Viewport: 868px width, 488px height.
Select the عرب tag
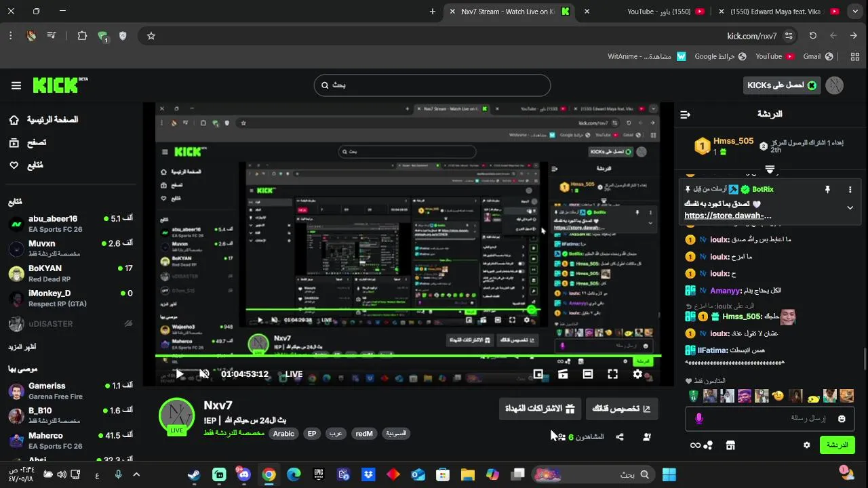pos(336,434)
